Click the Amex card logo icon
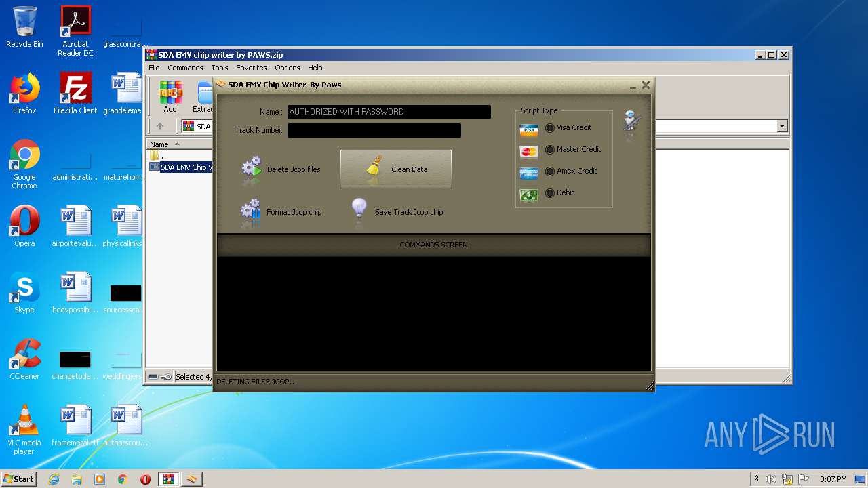 (x=528, y=173)
